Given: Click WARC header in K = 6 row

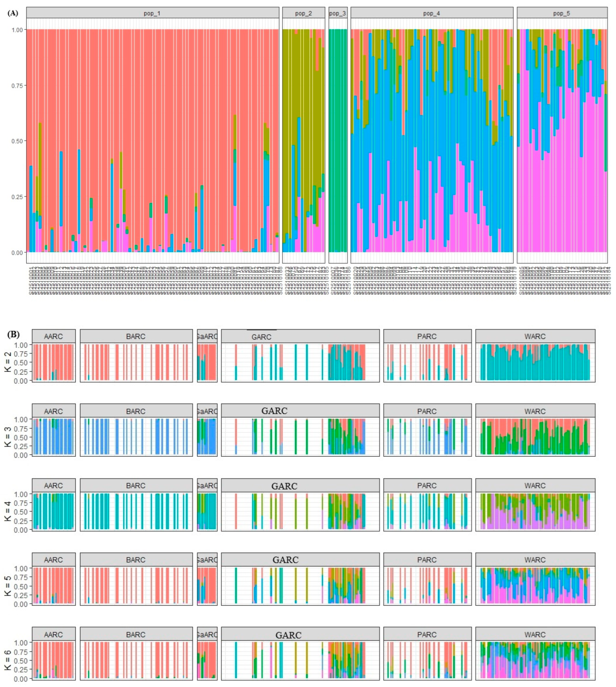Looking at the screenshot, I should (535, 634).
